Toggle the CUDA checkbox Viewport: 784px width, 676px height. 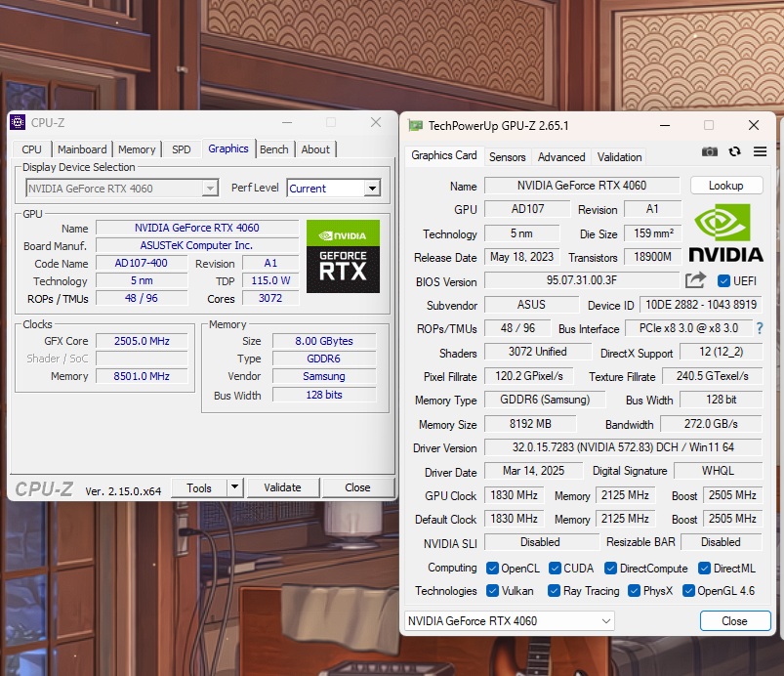tap(555, 569)
